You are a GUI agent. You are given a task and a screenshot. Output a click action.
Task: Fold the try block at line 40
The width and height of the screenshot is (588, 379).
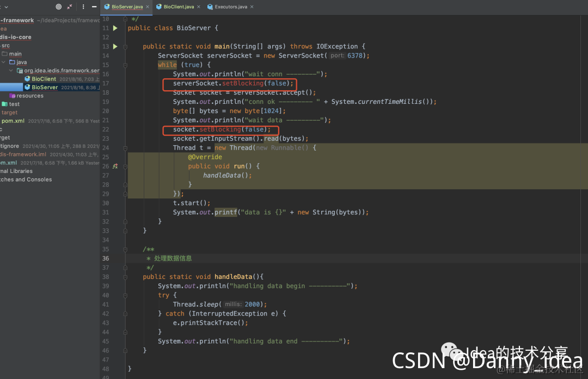125,295
